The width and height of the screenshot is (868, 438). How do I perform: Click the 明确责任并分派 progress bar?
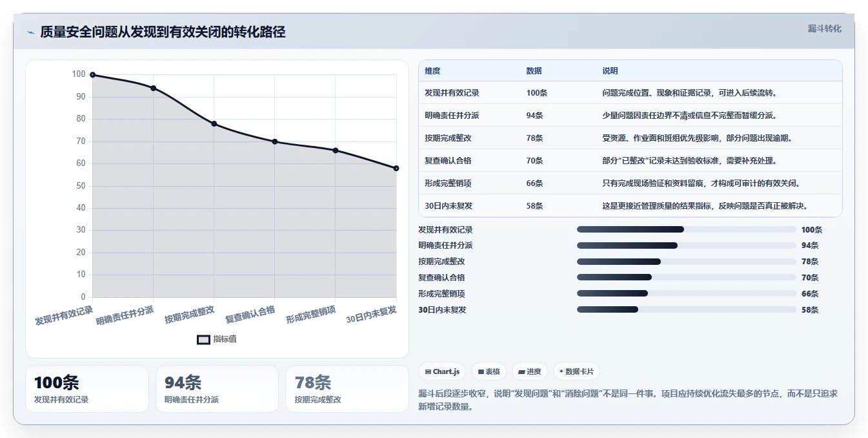point(687,245)
